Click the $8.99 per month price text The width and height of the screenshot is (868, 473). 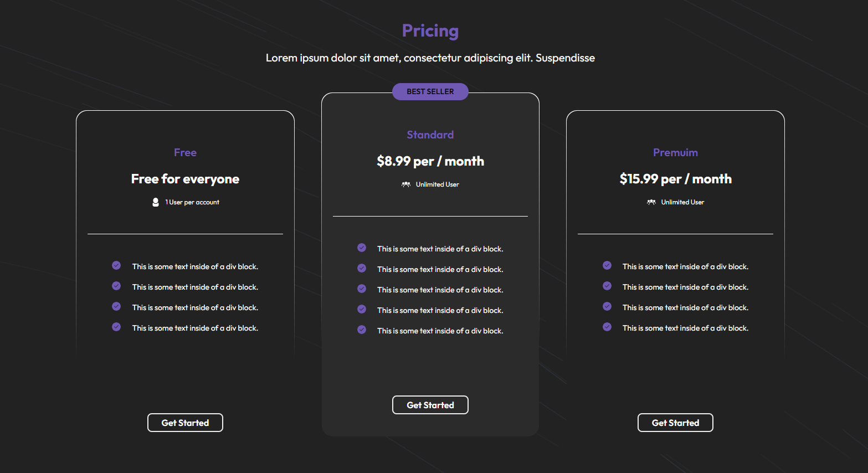[x=430, y=161]
